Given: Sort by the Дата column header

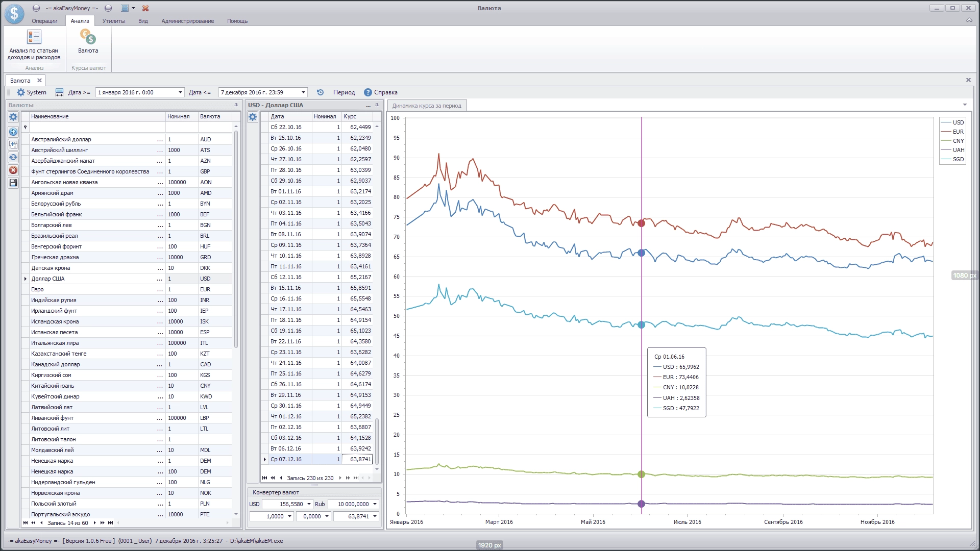Looking at the screenshot, I should click(290, 116).
